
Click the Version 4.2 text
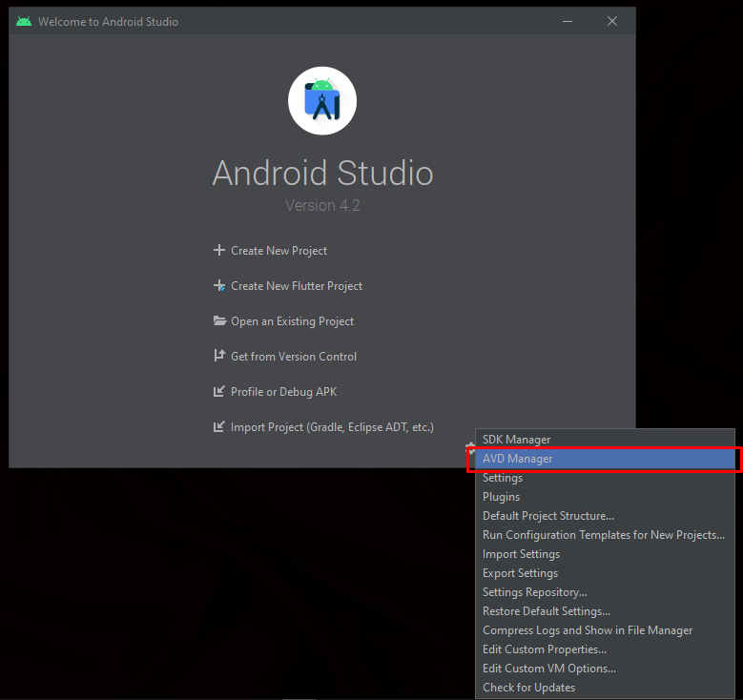click(x=322, y=205)
